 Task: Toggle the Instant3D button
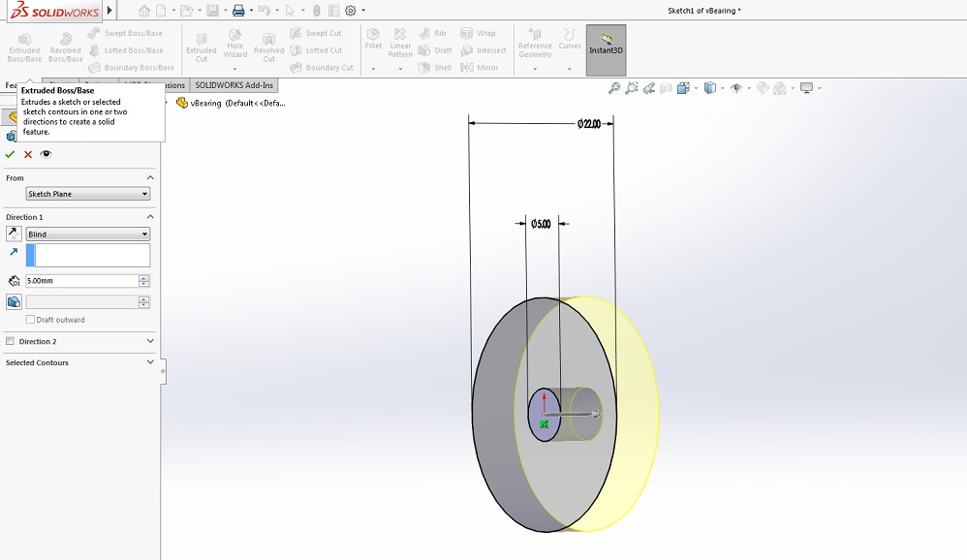click(x=606, y=50)
